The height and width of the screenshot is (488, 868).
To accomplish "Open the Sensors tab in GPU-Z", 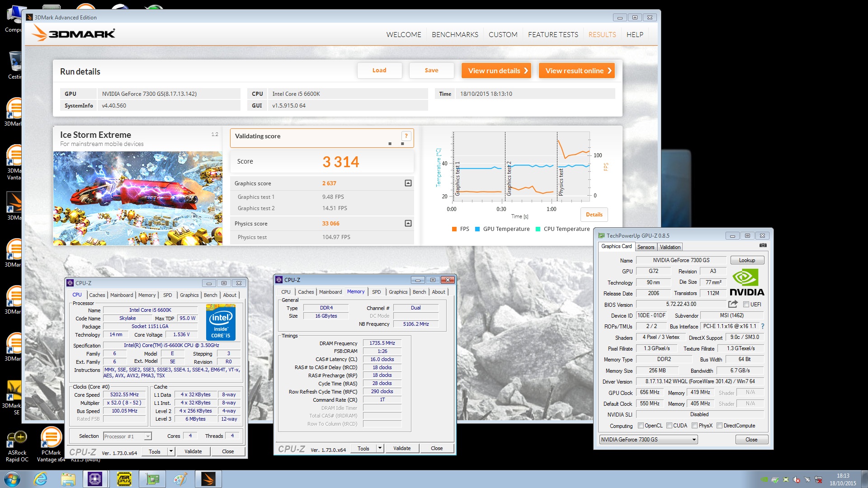I will [646, 247].
